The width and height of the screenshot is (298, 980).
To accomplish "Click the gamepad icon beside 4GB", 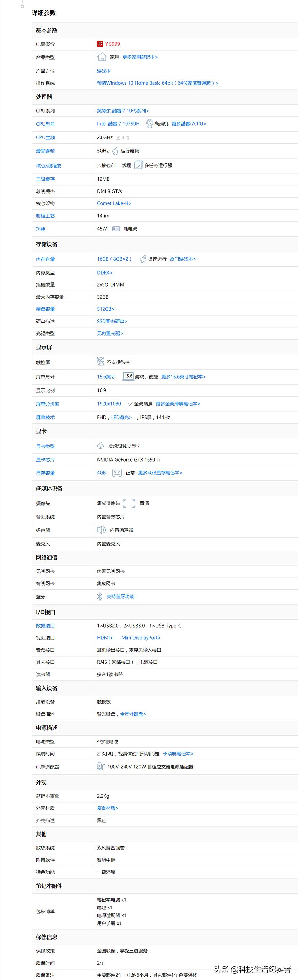I will point(117,473).
